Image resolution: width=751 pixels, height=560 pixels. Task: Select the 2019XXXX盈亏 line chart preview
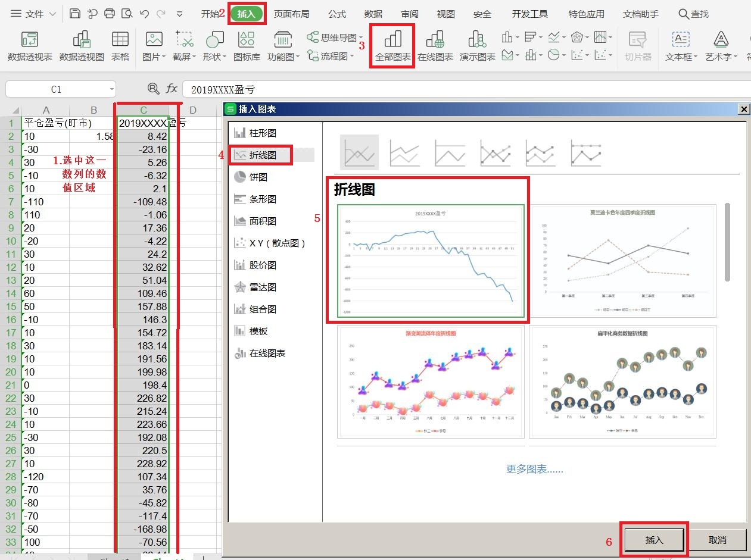pos(431,261)
